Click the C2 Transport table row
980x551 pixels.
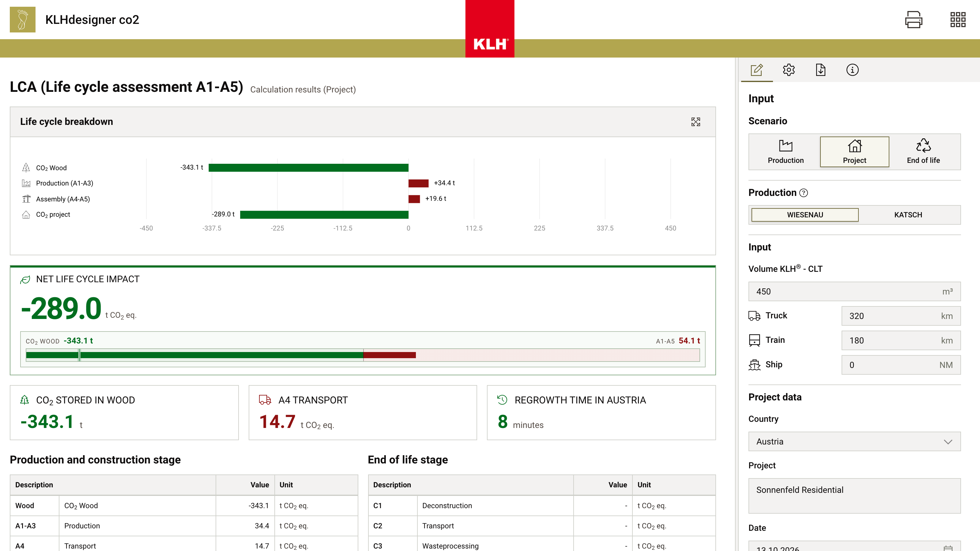[x=542, y=526]
